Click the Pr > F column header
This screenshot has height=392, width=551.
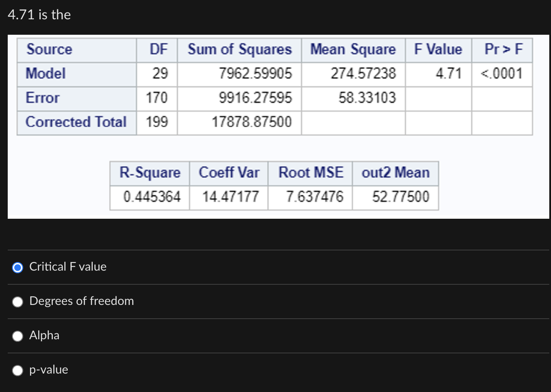coord(502,49)
